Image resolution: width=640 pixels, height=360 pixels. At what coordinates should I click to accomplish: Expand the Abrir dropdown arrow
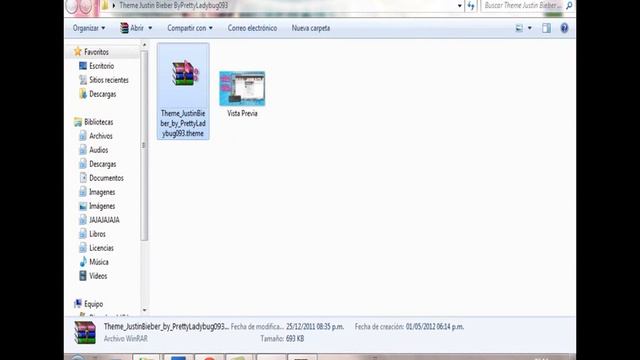[x=150, y=28]
